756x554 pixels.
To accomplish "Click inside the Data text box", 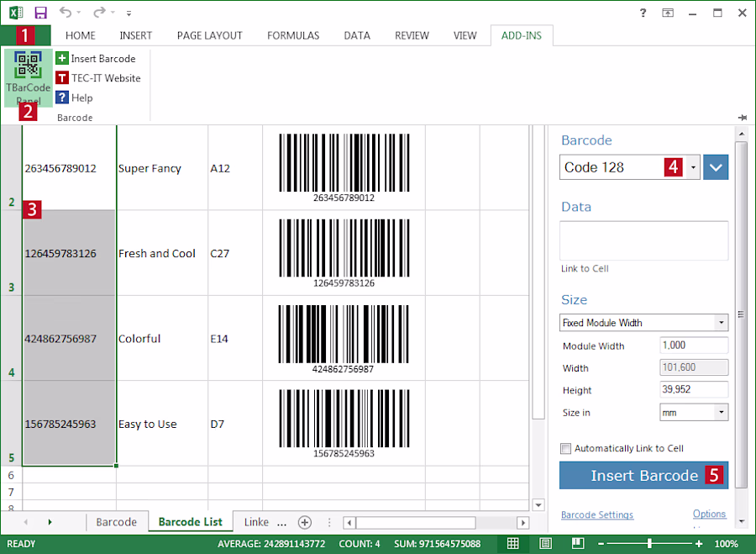I will click(643, 240).
